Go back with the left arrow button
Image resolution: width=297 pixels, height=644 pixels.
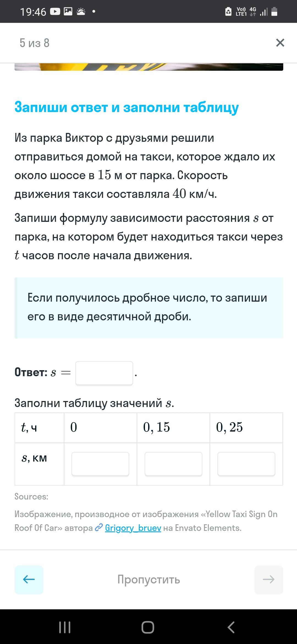[x=29, y=579]
